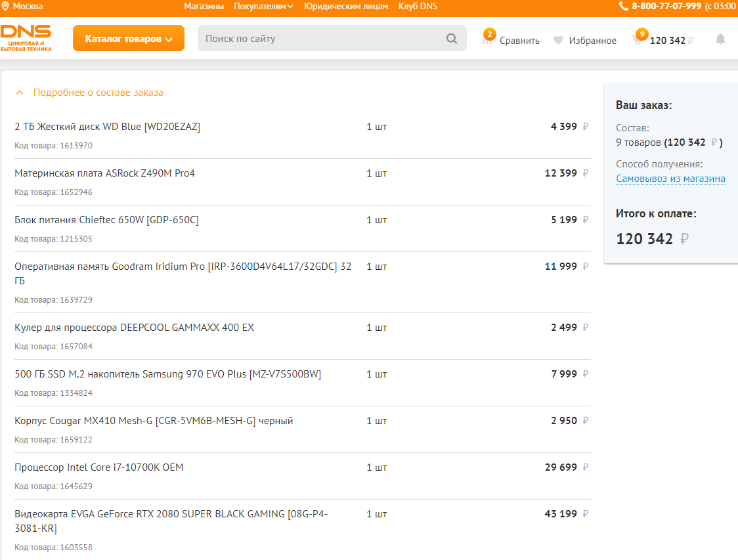The image size is (738, 560).
Task: Click Материнская плата ASRock Z490M Pro4
Action: 104,173
